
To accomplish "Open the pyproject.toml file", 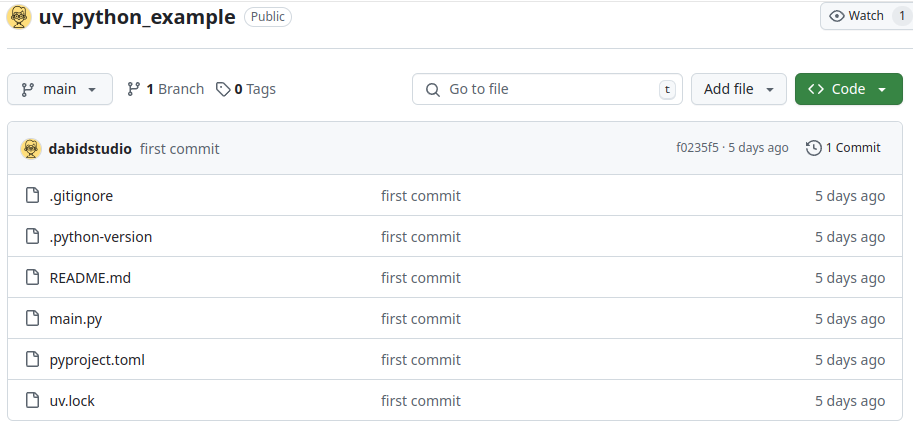I will (97, 360).
